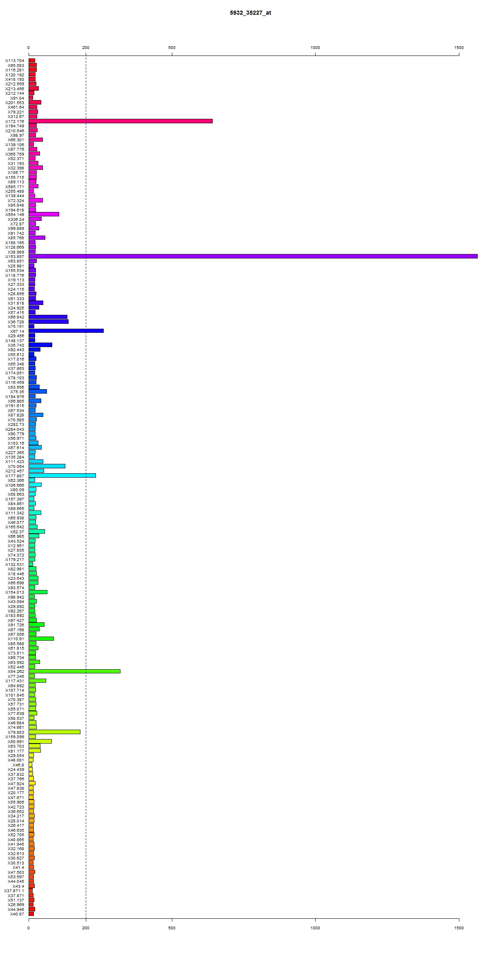Click the row label X40.87
Viewport: 490px width, 980px height.
pos(17,914)
